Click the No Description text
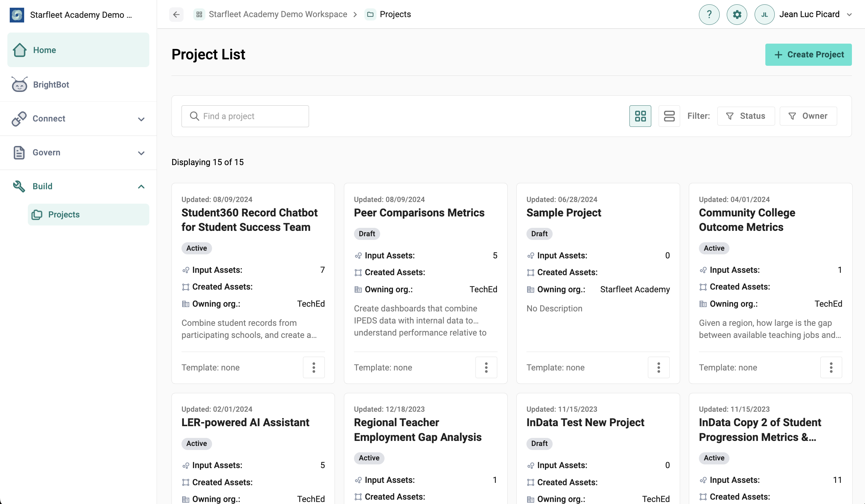This screenshot has height=504, width=865. (554, 308)
